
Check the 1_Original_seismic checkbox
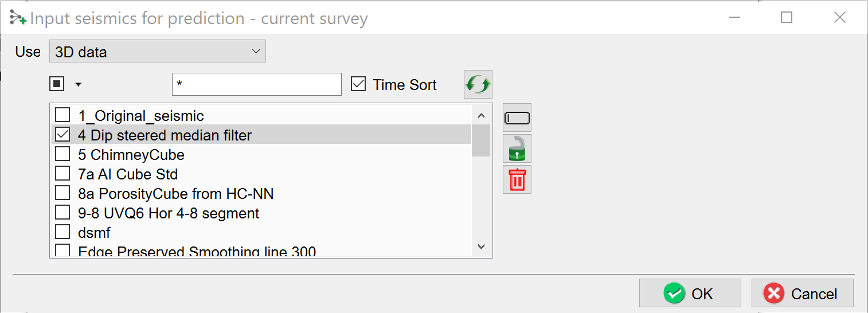(x=62, y=116)
